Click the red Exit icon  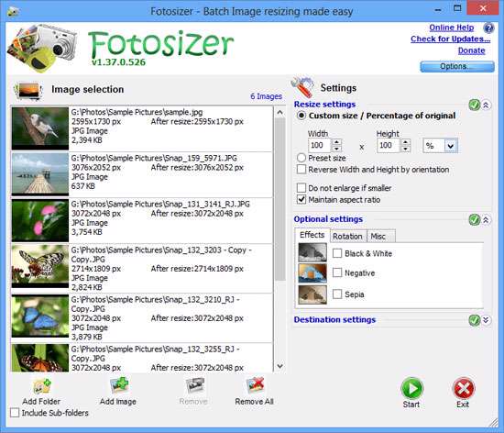463,388
